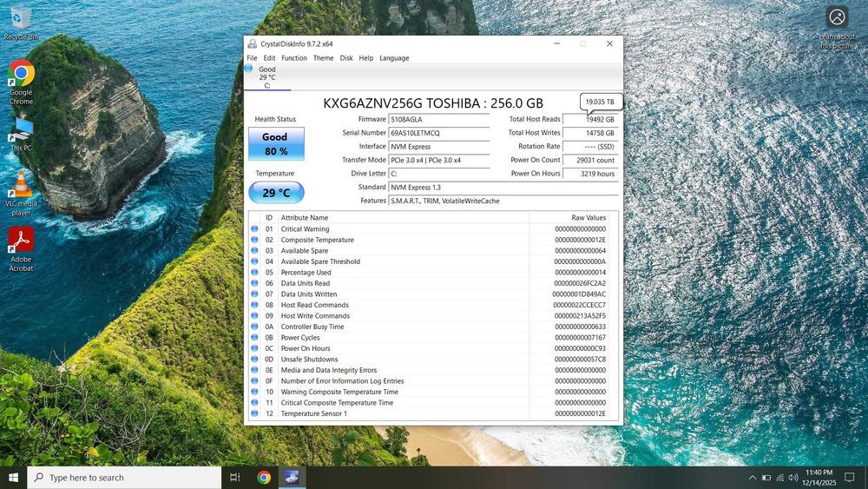Image resolution: width=868 pixels, height=489 pixels.
Task: Open This PC desktop icon
Action: tap(21, 135)
